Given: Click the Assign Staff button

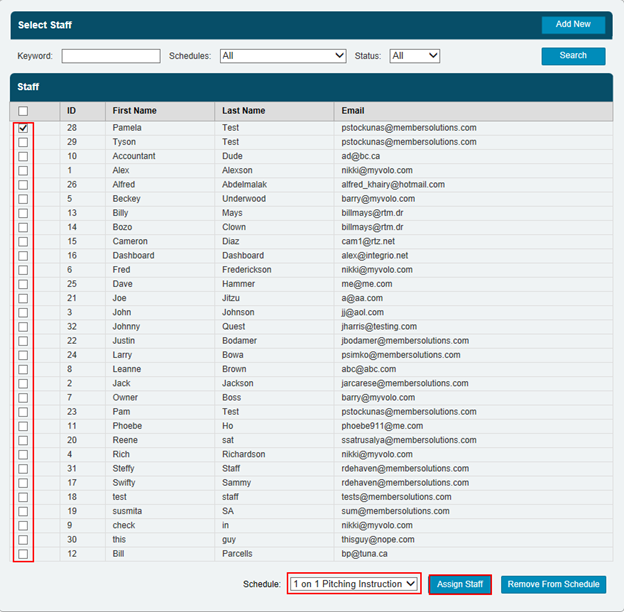Looking at the screenshot, I should click(x=460, y=584).
